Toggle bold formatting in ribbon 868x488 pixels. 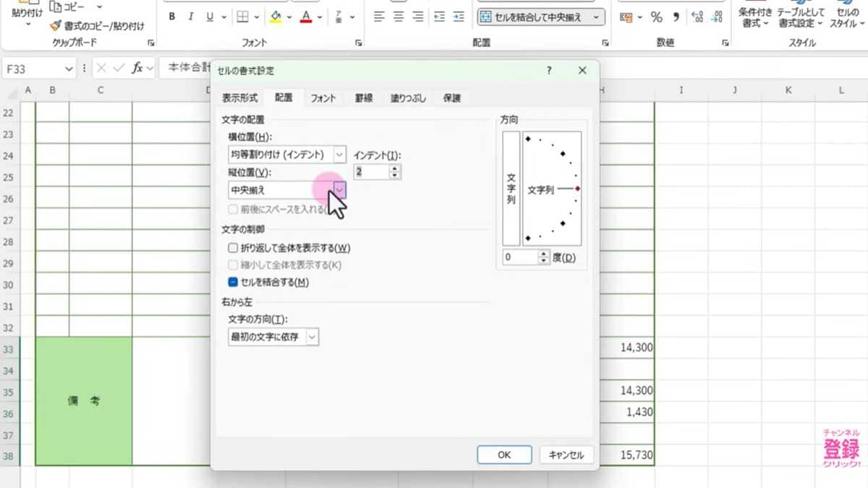(172, 17)
